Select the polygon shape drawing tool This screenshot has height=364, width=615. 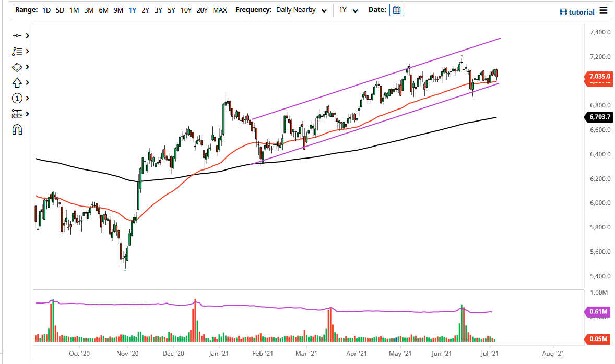pos(17,67)
